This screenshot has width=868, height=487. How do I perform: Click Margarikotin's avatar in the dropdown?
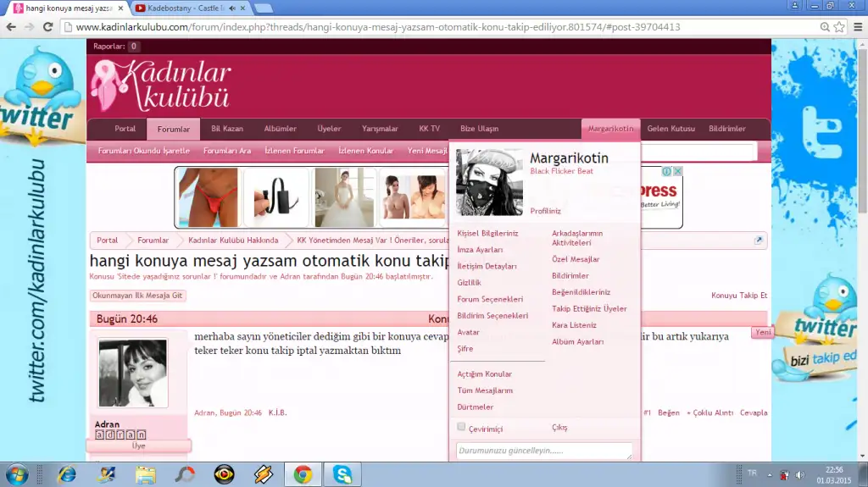(489, 182)
